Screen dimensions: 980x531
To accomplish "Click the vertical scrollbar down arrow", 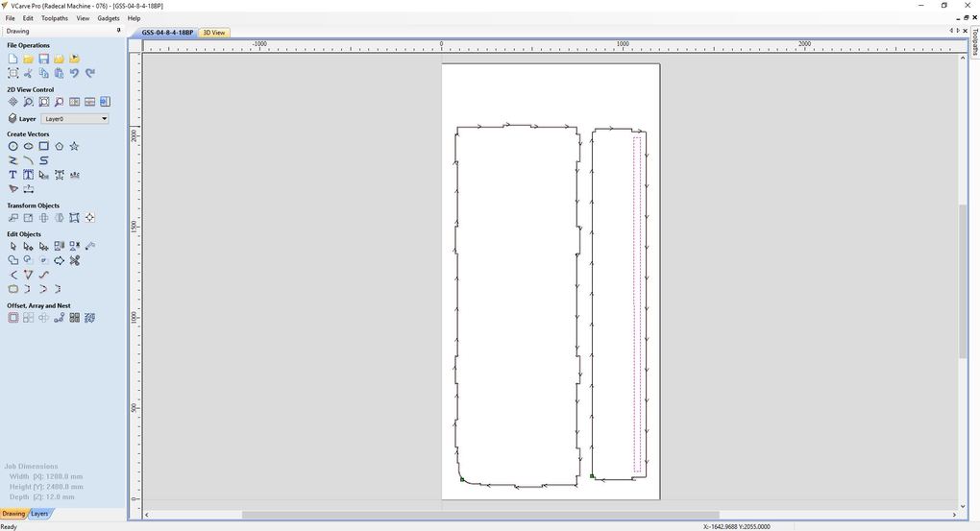I will click(x=963, y=506).
